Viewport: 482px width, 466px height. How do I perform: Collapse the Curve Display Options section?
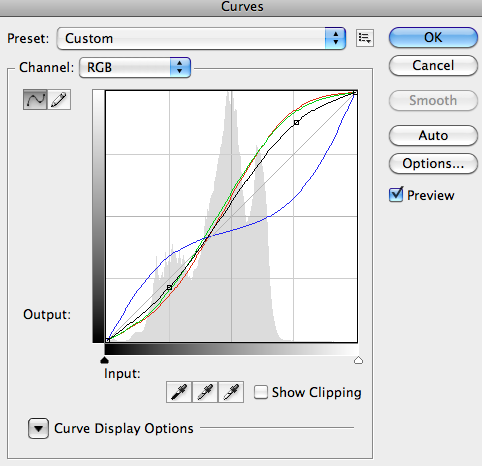(x=38, y=428)
